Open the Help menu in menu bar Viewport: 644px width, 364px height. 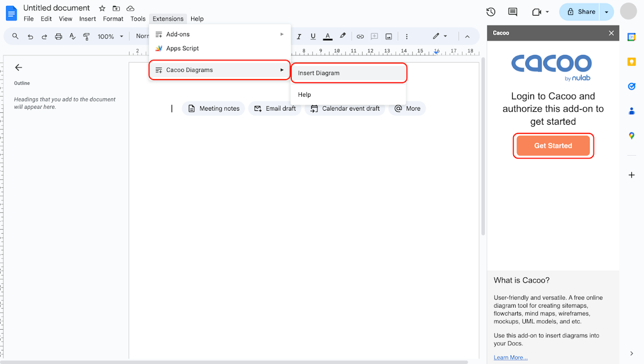tap(197, 19)
